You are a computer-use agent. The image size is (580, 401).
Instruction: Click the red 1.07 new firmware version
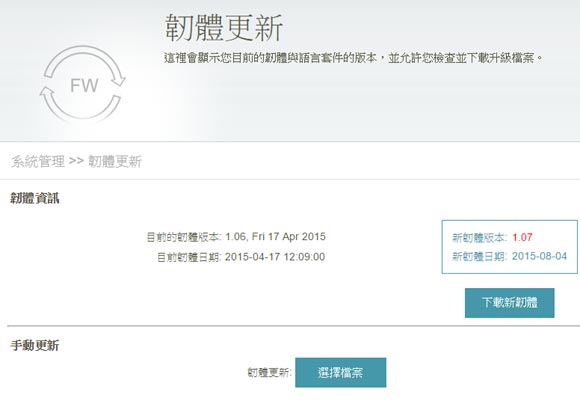522,237
